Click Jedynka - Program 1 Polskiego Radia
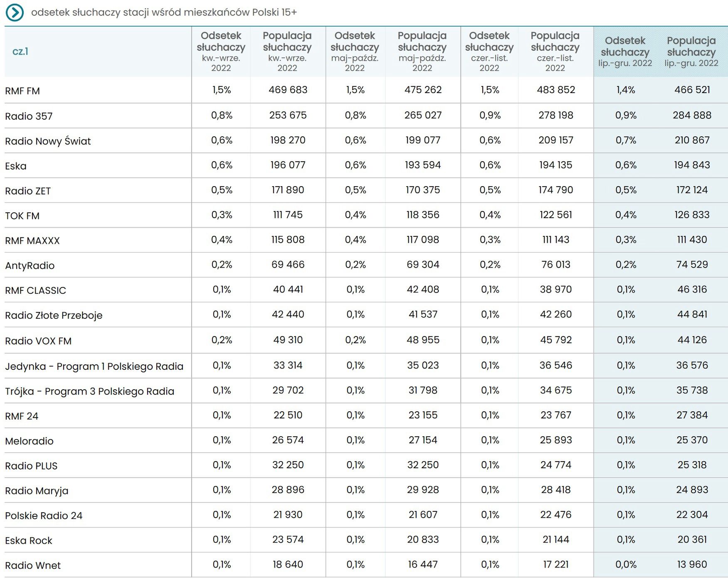 coord(94,366)
